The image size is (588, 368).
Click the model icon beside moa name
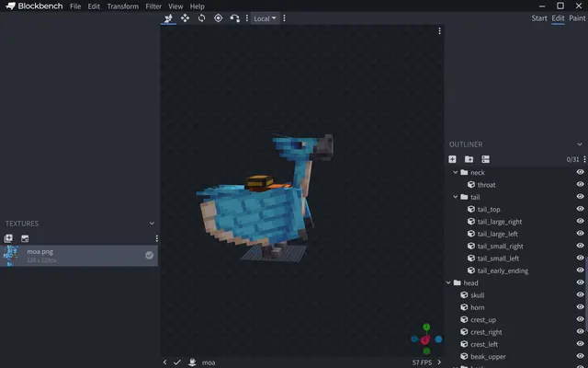192,362
